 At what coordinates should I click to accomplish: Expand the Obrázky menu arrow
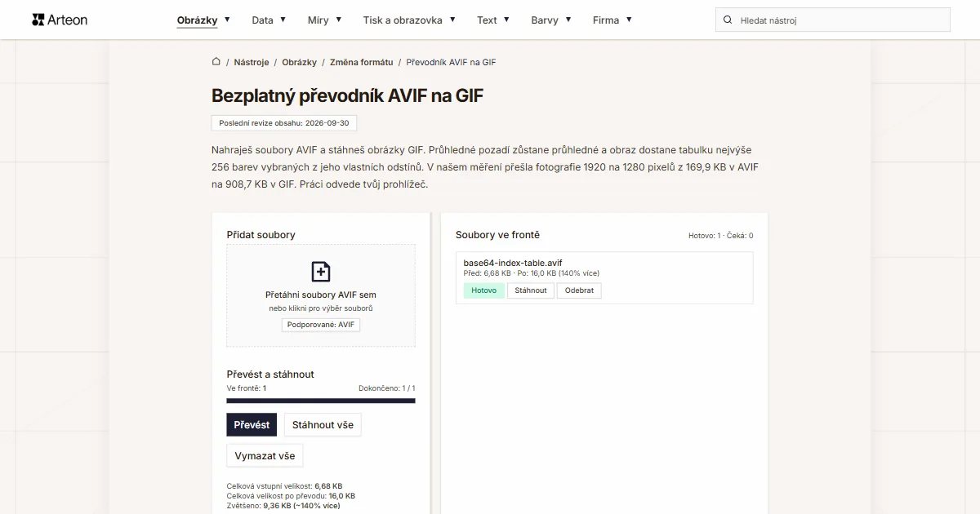point(227,20)
